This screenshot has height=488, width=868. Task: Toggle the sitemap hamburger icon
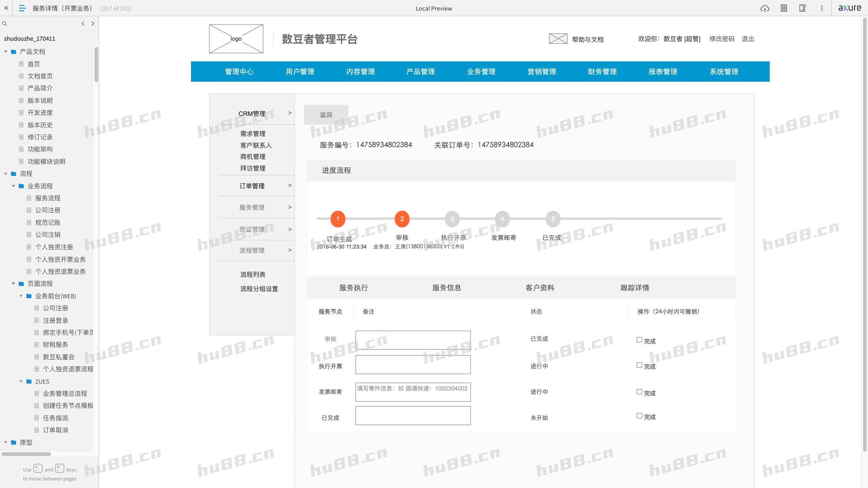(x=22, y=8)
